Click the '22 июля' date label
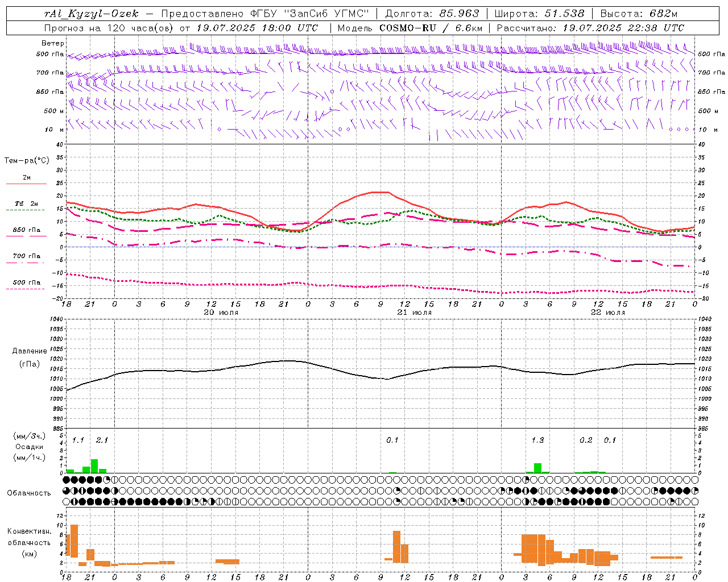This screenshot has height=582, width=728. [607, 313]
